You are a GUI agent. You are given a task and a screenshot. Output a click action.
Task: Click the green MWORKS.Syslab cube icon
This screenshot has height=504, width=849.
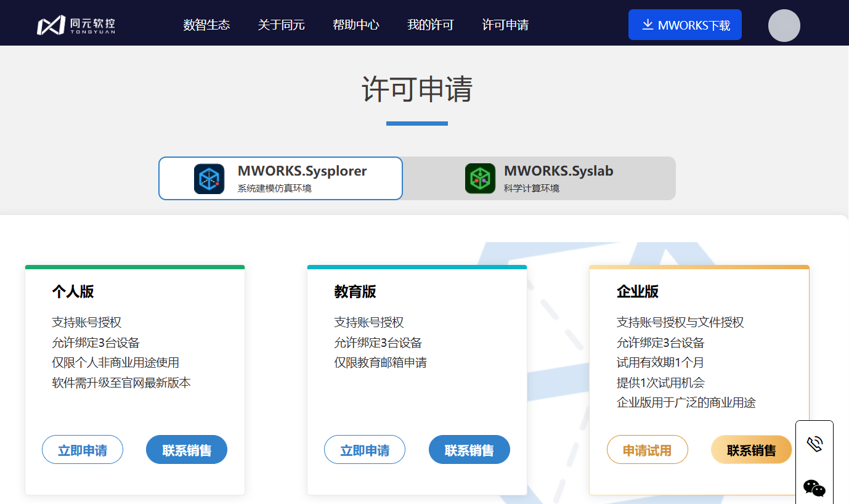click(x=480, y=179)
